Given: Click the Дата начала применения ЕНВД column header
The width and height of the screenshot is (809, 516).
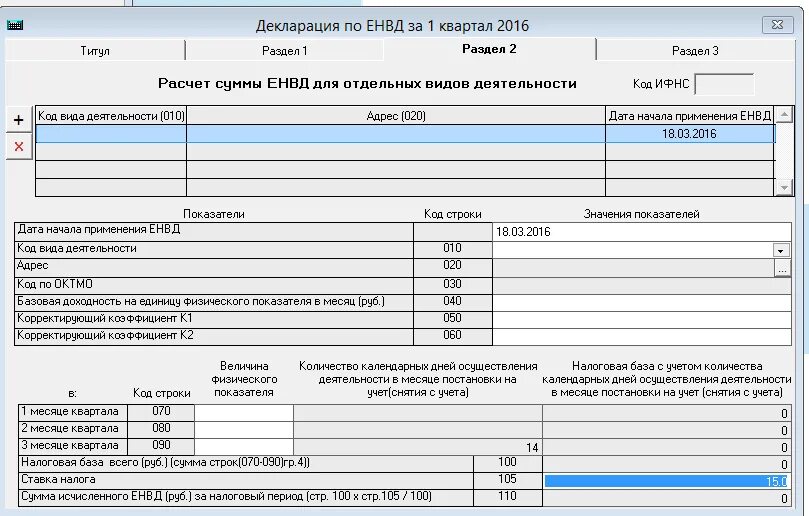Looking at the screenshot, I should pos(690,116).
